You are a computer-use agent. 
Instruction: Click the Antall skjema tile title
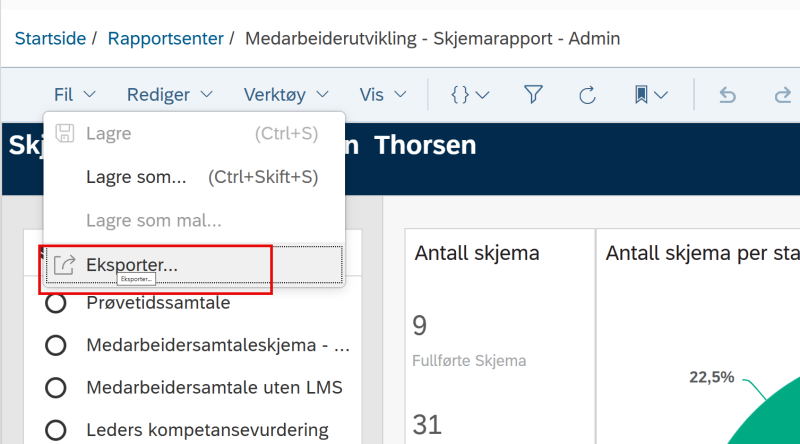pos(477,253)
